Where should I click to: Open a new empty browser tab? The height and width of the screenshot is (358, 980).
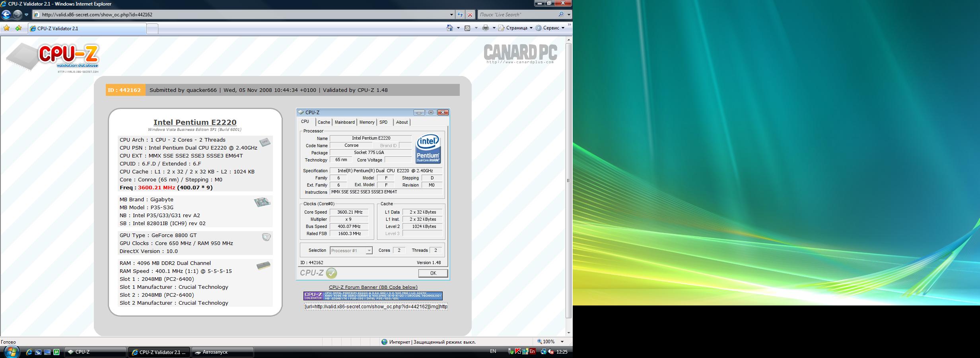[x=152, y=29]
